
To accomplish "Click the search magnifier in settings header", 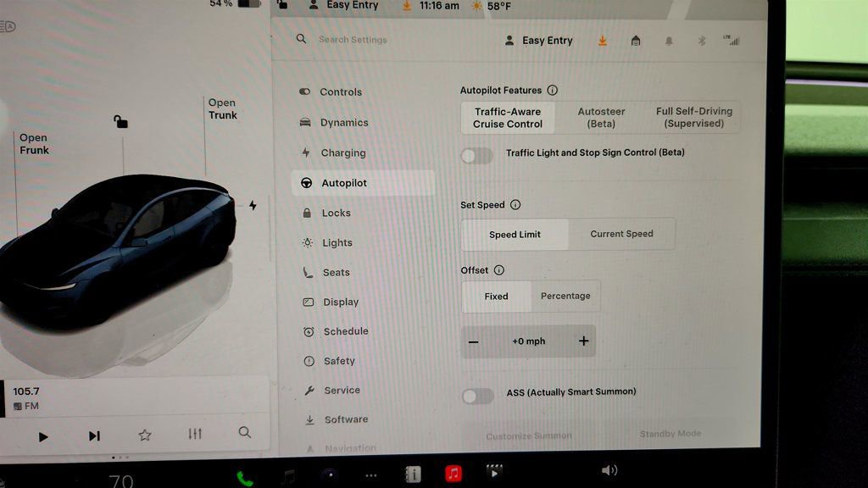I will (301, 39).
